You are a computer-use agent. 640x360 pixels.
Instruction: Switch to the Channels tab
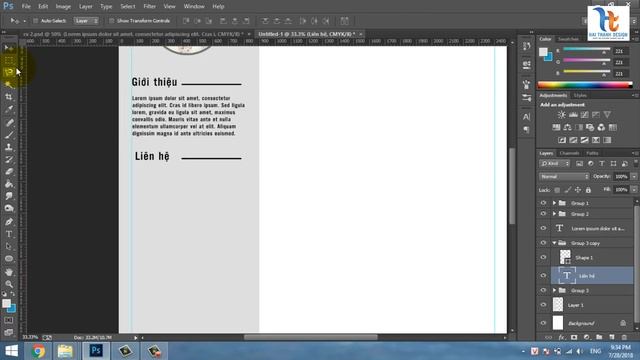(x=569, y=153)
